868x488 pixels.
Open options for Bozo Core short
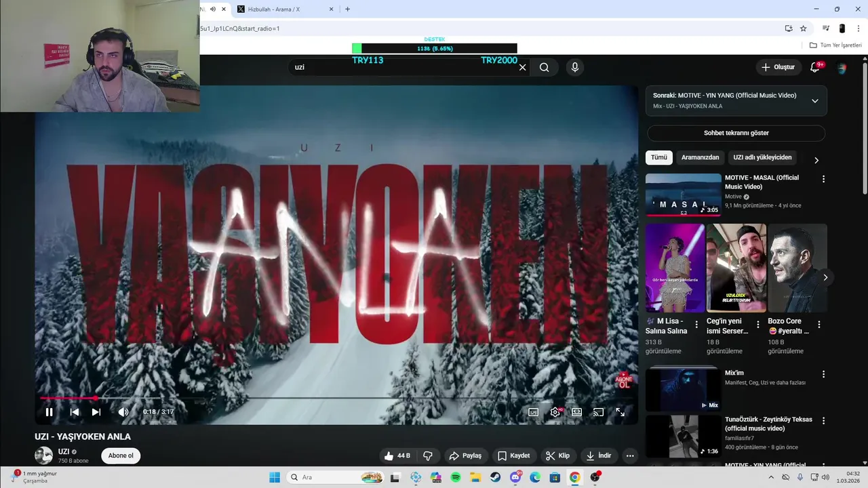tap(819, 325)
